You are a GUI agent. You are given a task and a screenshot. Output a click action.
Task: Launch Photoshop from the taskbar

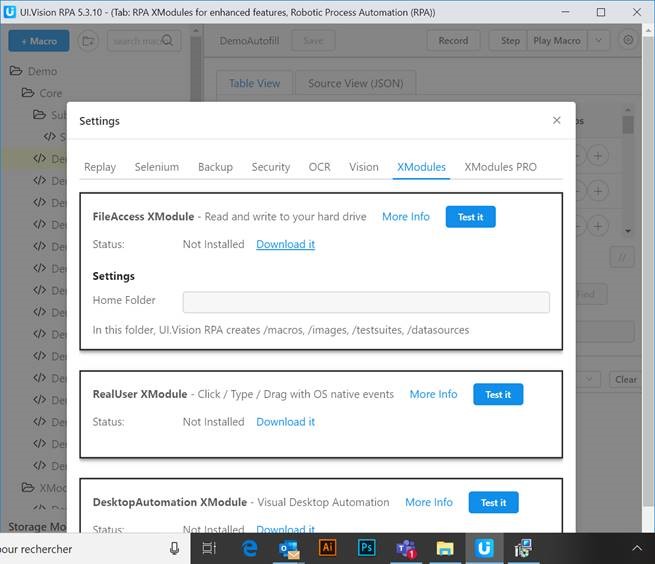point(367,548)
